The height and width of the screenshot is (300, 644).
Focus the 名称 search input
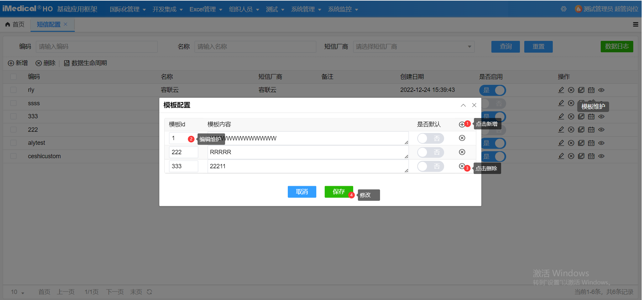point(255,47)
